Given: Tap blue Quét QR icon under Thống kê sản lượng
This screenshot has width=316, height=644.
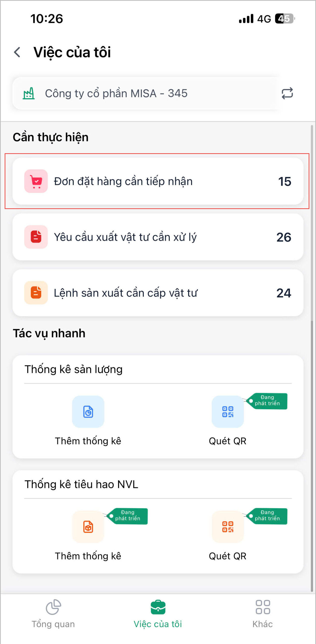Looking at the screenshot, I should pos(228,412).
